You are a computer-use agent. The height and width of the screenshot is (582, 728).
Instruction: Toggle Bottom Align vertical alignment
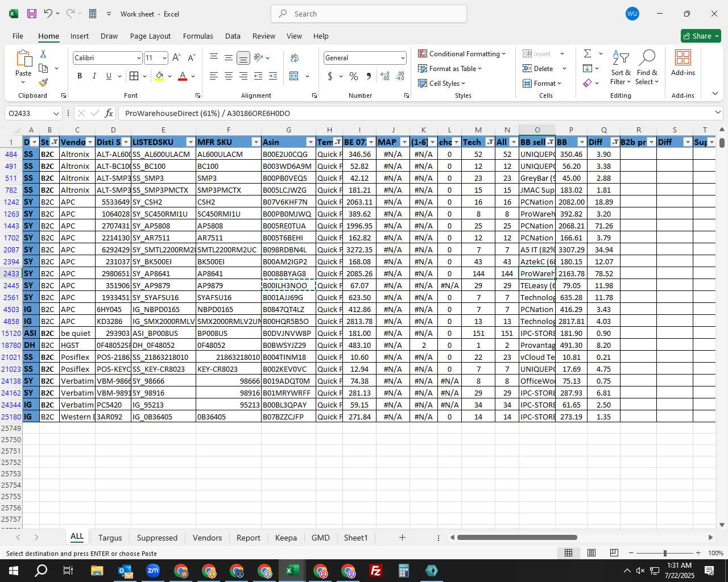243,58
